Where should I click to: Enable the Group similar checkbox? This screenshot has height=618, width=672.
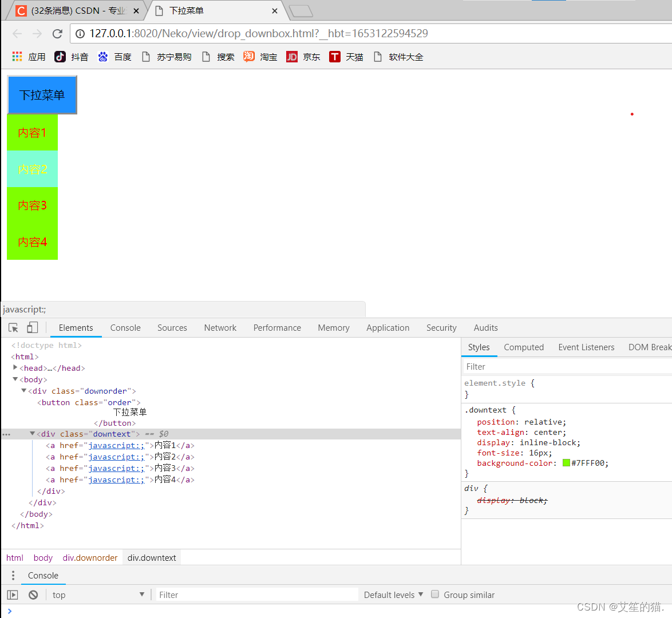pos(435,594)
